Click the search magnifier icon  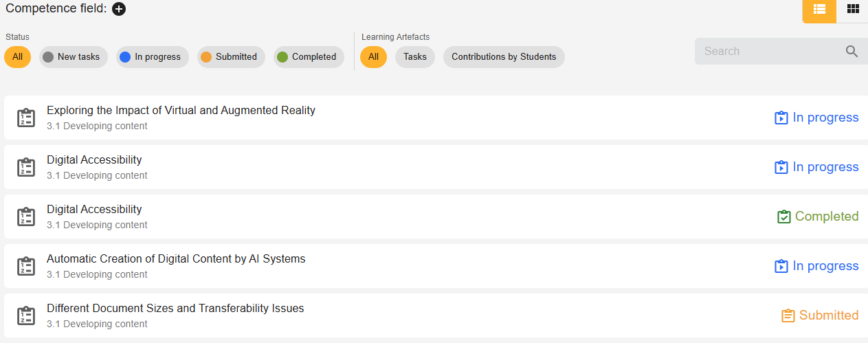[852, 51]
